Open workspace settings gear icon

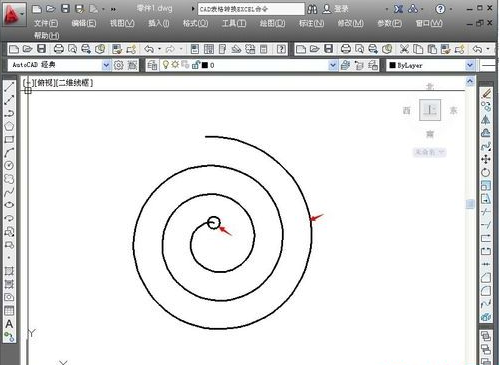(119, 65)
